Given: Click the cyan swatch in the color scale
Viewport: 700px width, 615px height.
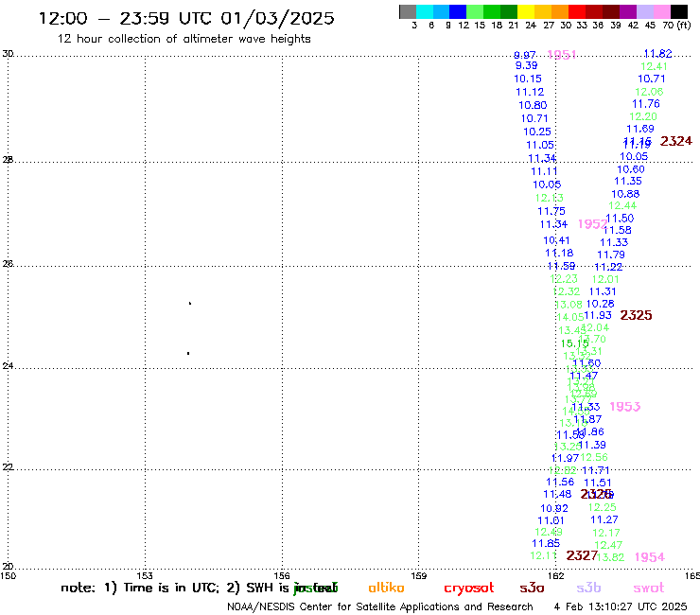Looking at the screenshot, I should [x=424, y=11].
